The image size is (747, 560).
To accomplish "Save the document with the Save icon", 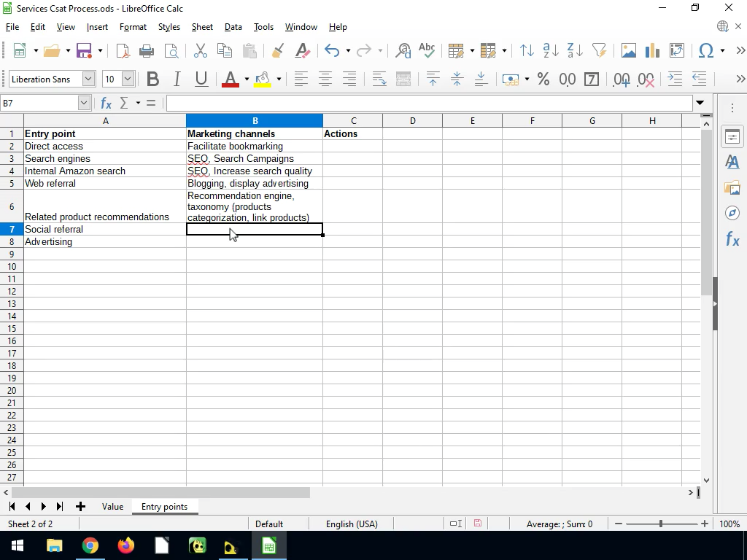I will pos(84,50).
